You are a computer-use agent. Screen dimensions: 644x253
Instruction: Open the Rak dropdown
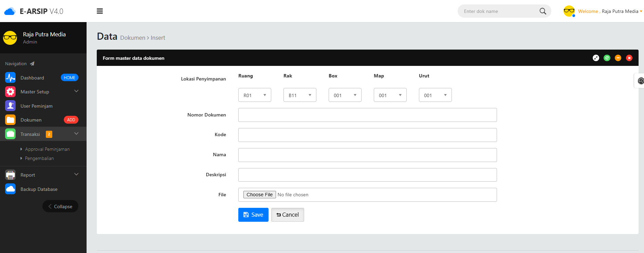pyautogui.click(x=300, y=95)
